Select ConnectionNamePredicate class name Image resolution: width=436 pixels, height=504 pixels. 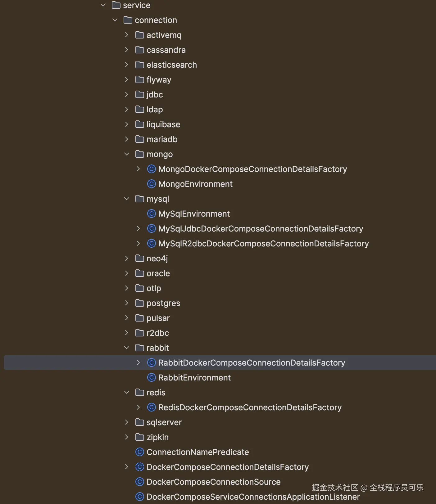[x=198, y=452]
